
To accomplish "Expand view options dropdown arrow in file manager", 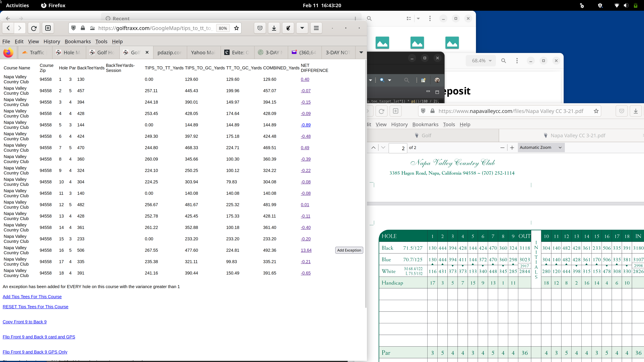I will [x=418, y=18].
